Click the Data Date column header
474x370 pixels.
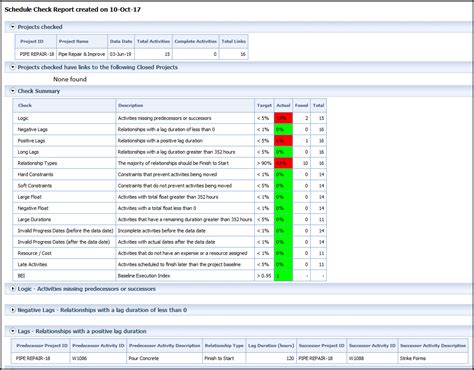click(121, 41)
